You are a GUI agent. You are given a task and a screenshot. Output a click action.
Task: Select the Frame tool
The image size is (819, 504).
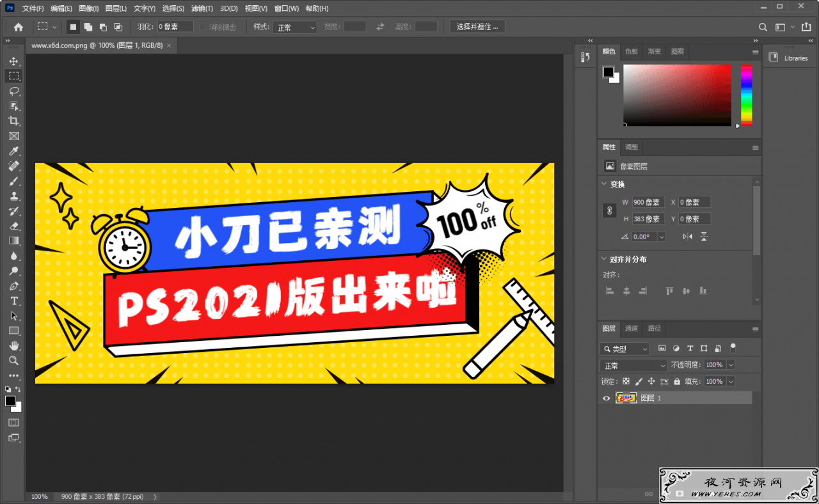pos(13,136)
